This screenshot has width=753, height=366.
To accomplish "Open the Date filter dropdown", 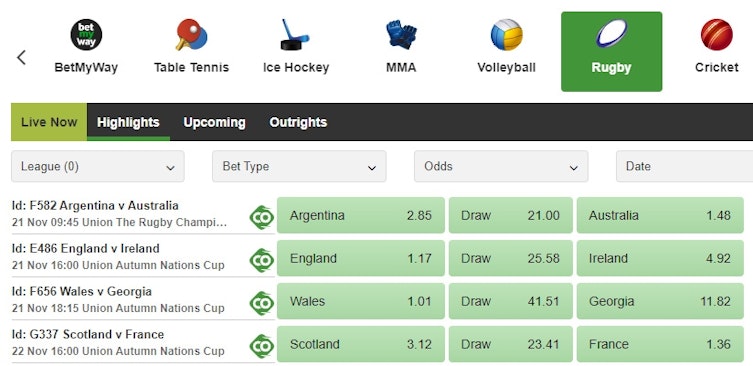I will point(684,166).
